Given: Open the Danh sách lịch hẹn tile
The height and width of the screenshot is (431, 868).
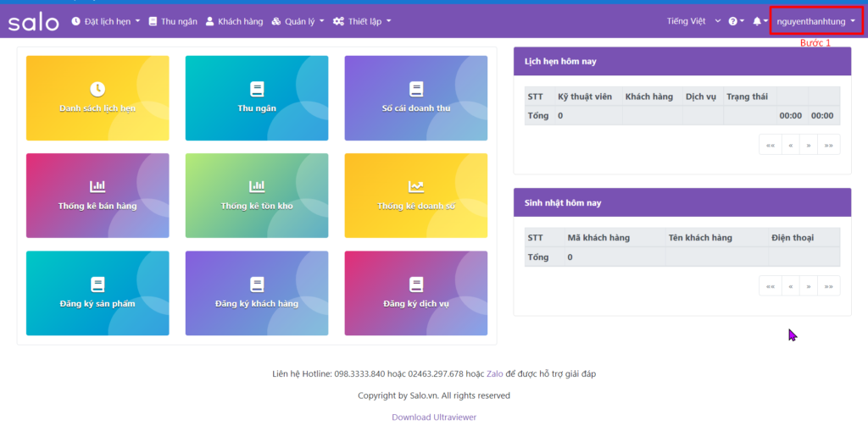Looking at the screenshot, I should coord(97,97).
